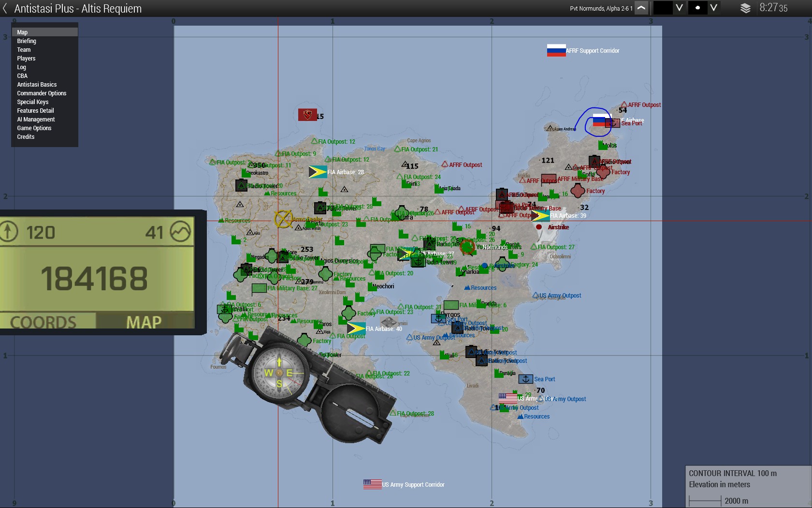Switch GPS to the MAP tab
The image size is (812, 508).
[x=144, y=322]
